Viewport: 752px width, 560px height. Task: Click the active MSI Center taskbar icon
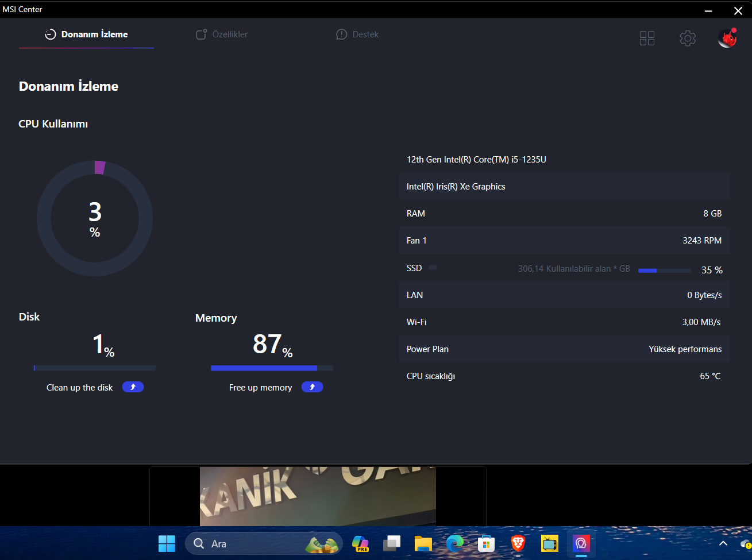tap(581, 543)
